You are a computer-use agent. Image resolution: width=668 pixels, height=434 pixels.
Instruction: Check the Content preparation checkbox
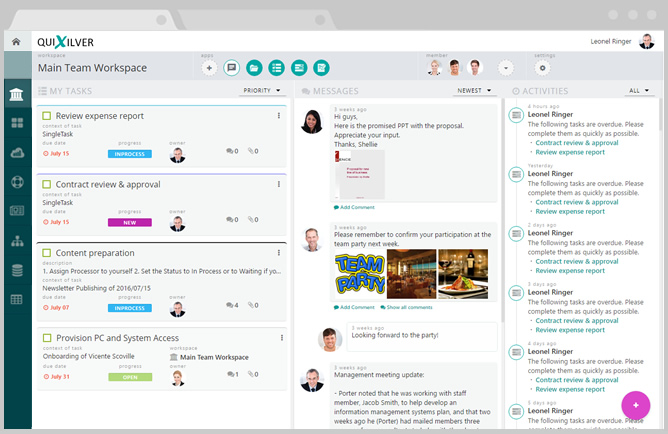(47, 253)
